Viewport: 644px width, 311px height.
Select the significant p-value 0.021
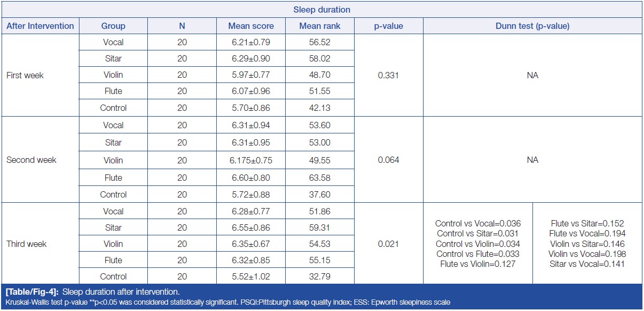point(388,244)
